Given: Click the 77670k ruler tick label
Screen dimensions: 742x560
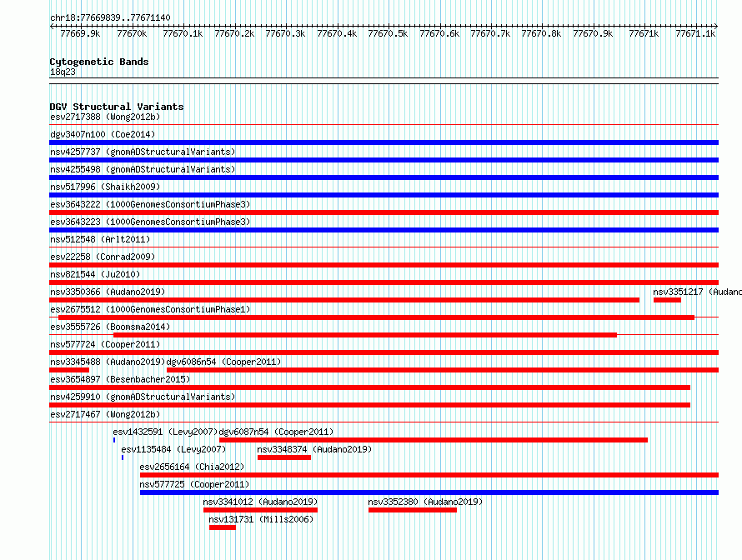Looking at the screenshot, I should click(132, 33).
